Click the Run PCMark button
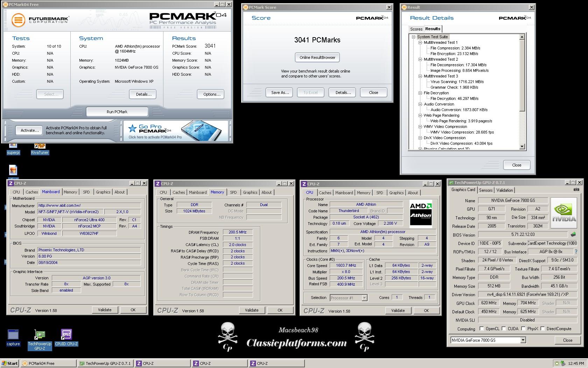588x368 pixels. coord(117,112)
